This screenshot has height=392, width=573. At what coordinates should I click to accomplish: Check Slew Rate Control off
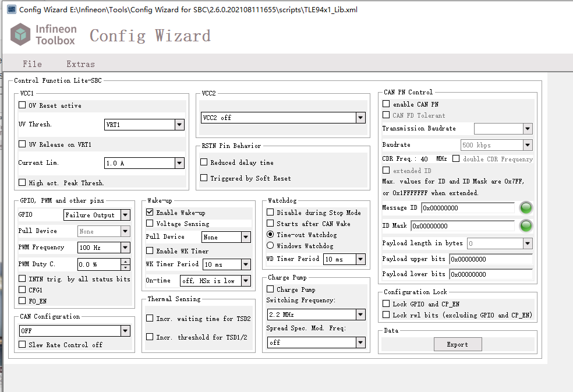22,344
